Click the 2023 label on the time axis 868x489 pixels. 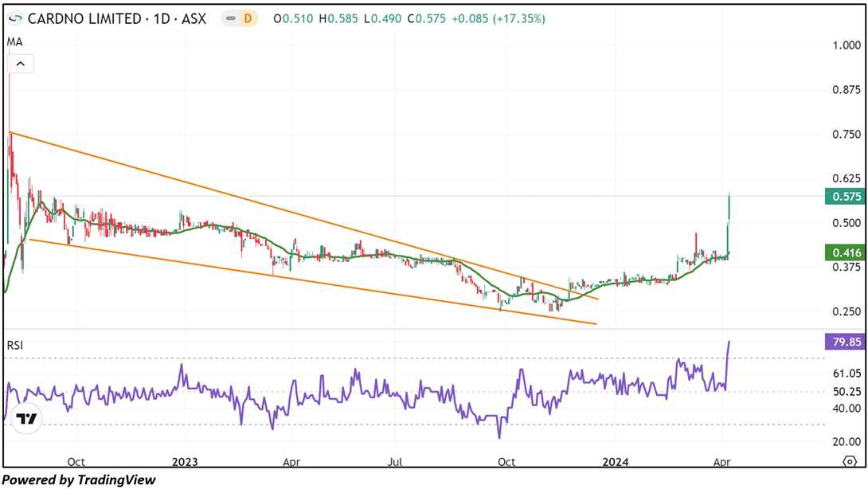point(184,462)
